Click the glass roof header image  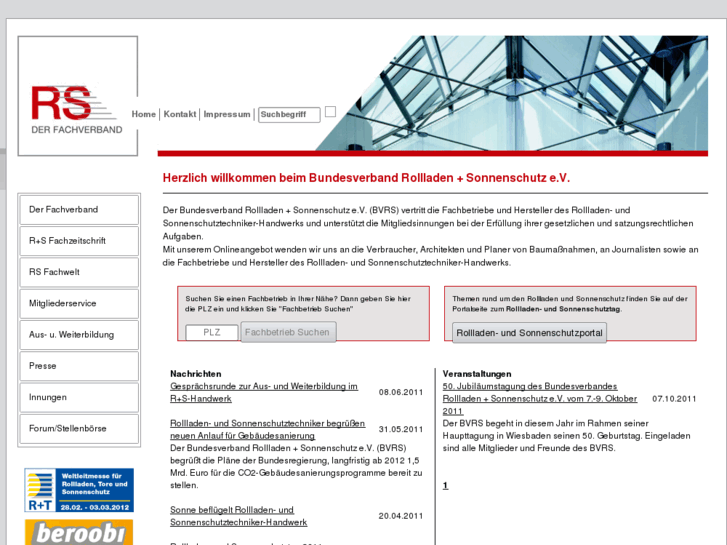tap(512, 93)
